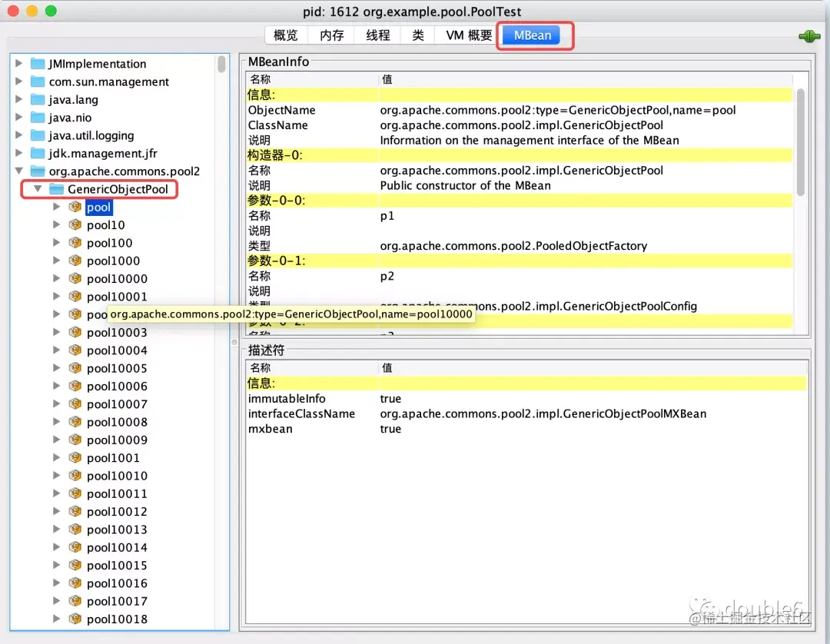Collapse the org.apache.commons.pool2 tree node
Screen dimensions: 830x644
click(x=19, y=171)
